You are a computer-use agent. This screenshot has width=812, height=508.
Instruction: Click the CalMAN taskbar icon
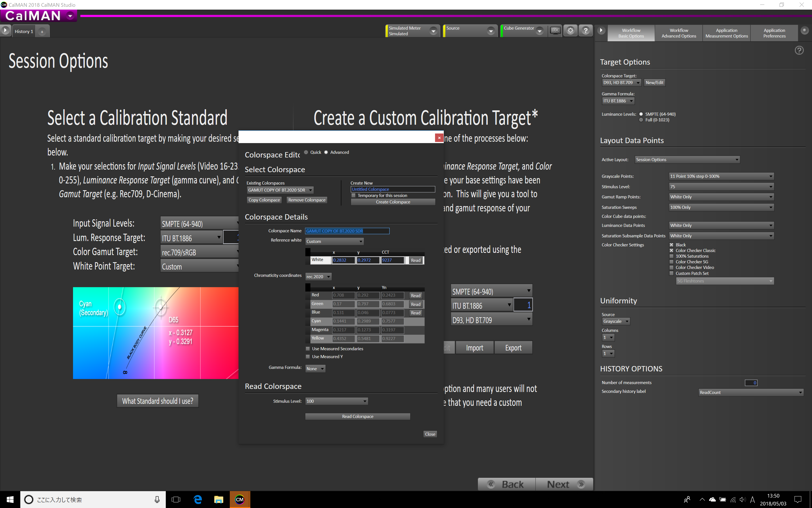coord(240,499)
